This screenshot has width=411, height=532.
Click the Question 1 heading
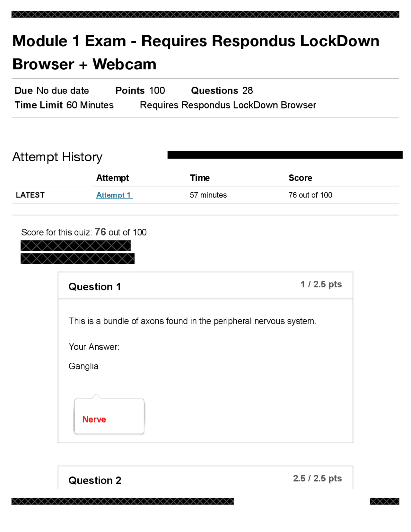coord(95,287)
